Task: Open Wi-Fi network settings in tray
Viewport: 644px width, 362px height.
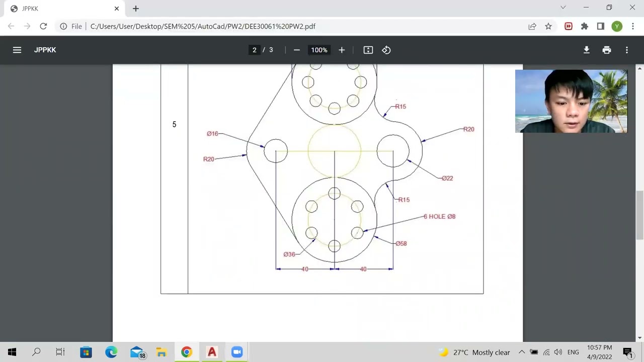Action: [546, 352]
